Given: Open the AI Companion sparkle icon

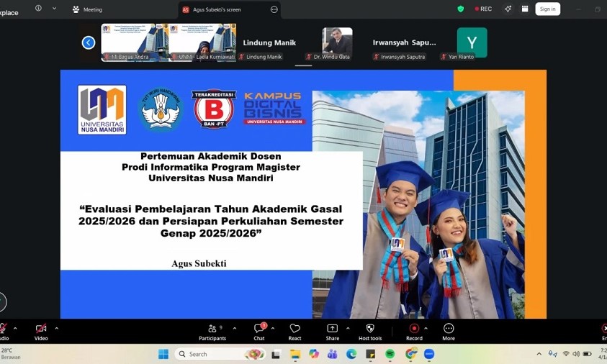Looking at the screenshot, I should [x=508, y=9].
